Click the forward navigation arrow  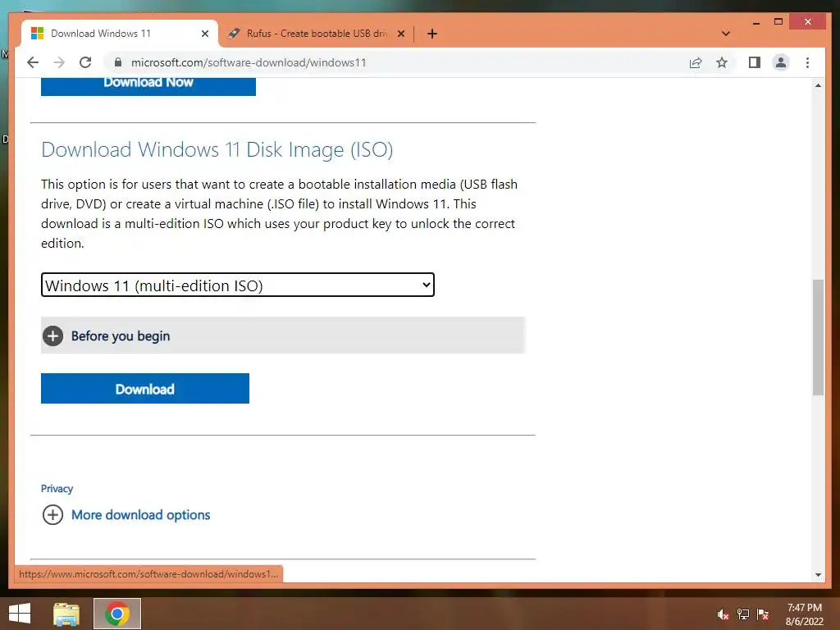[59, 62]
